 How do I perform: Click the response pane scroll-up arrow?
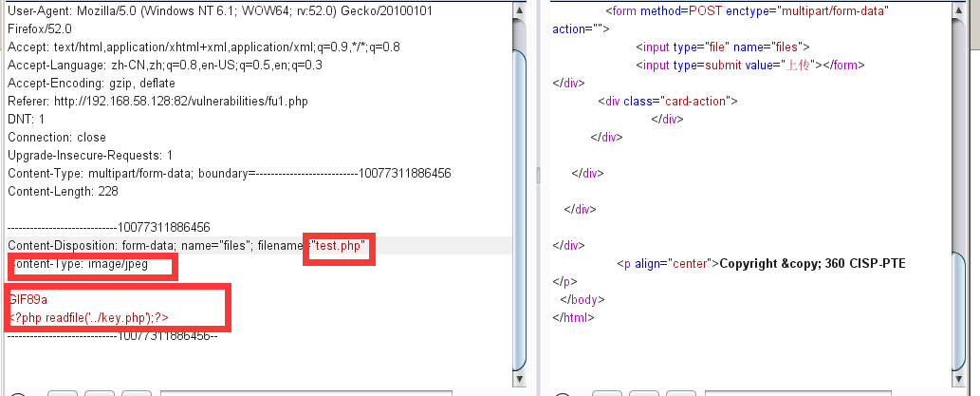[959, 10]
